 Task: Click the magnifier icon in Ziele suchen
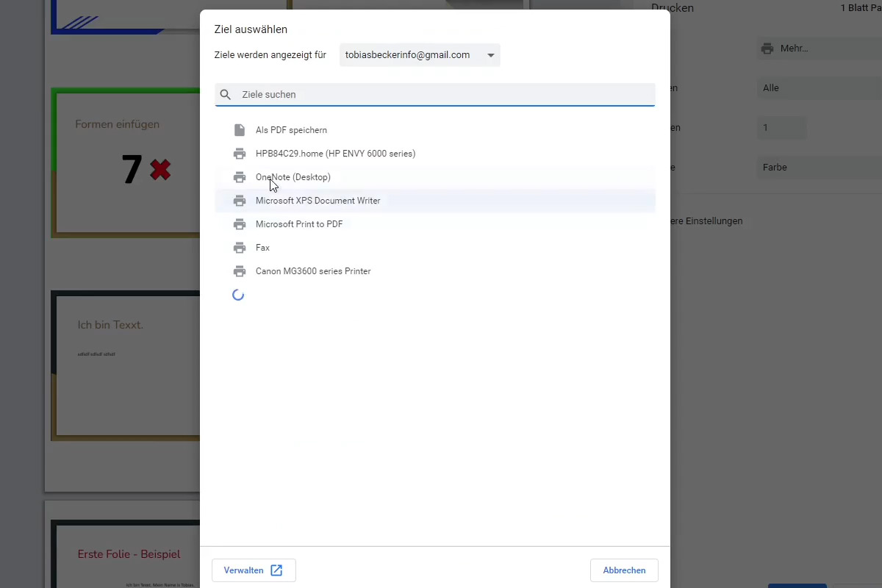[226, 95]
